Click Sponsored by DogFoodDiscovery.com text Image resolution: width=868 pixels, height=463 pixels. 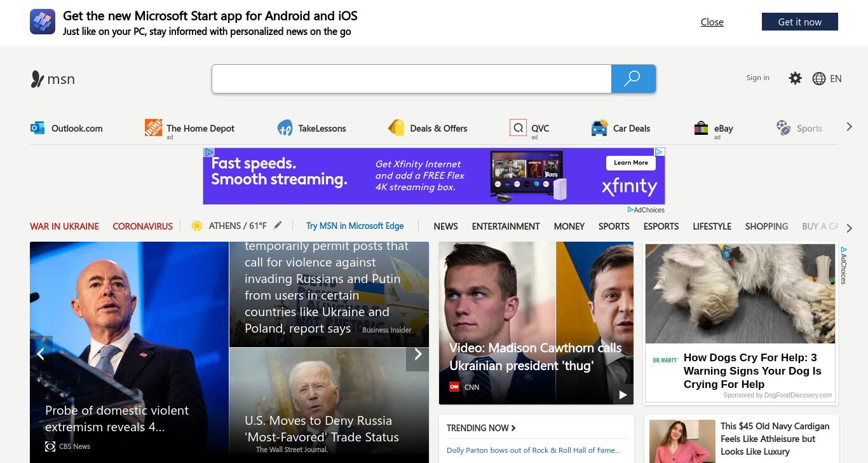pyautogui.click(x=777, y=395)
